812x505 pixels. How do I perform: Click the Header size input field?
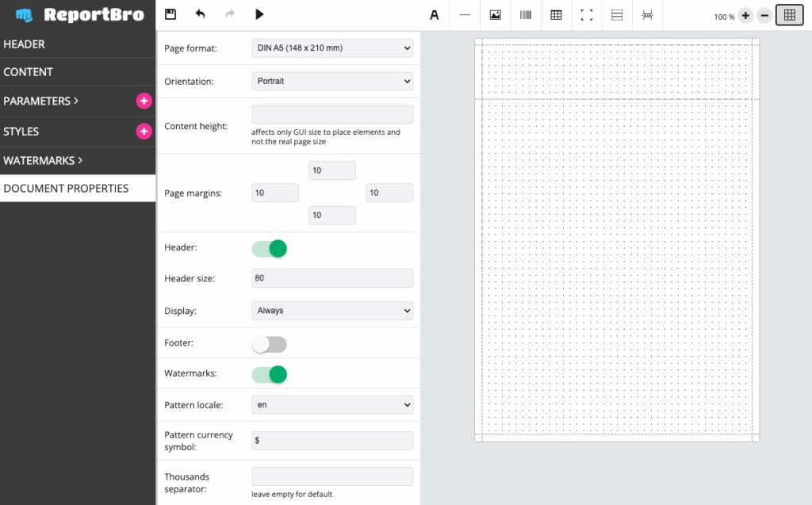coord(331,278)
